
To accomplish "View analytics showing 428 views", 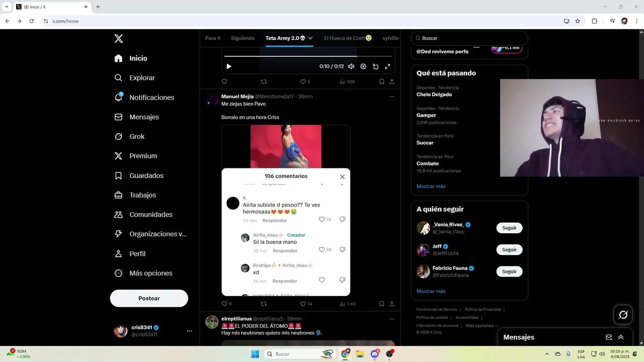I will 347,81.
